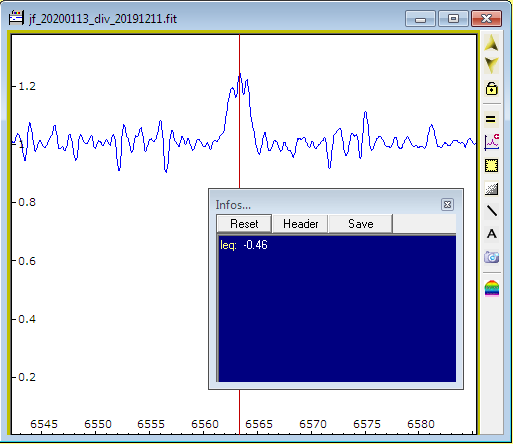Click the Save button in Infos
This screenshot has height=444, width=513.
360,224
